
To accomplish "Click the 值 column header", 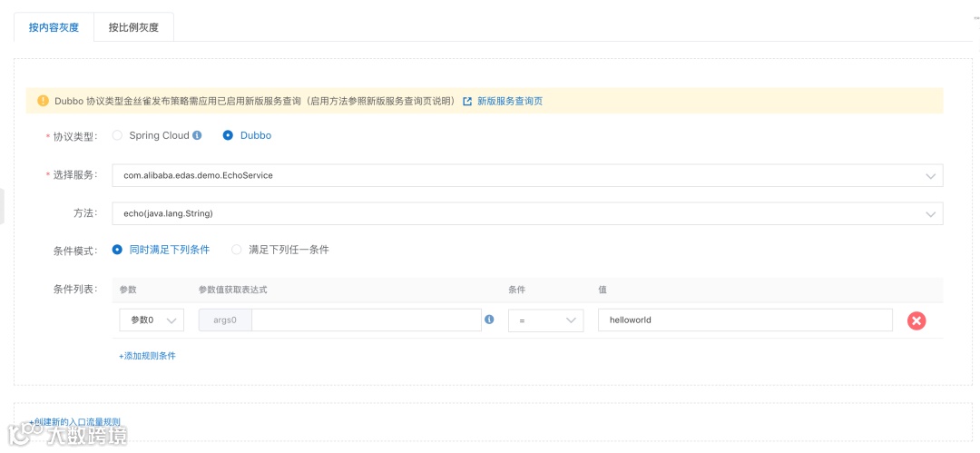I will point(603,290).
